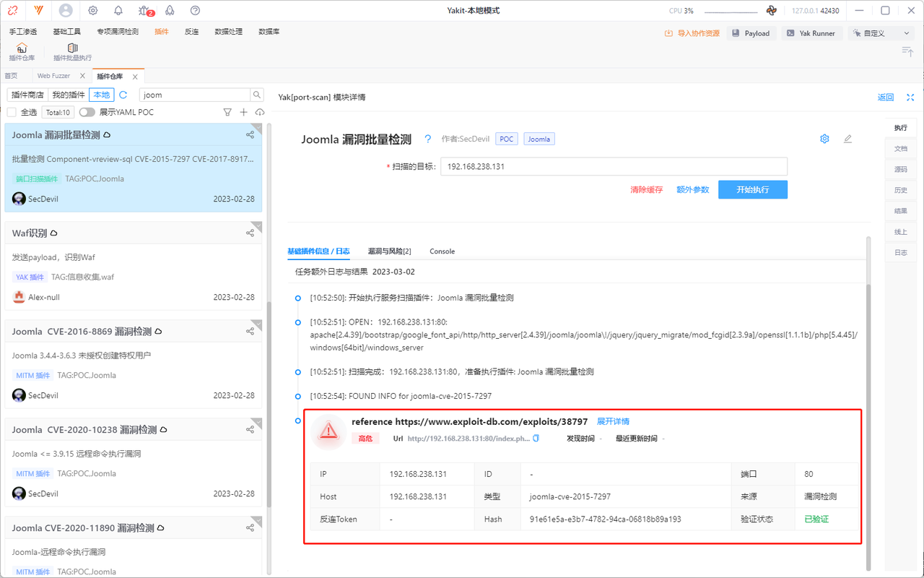This screenshot has width=924, height=578.
Task: Click the share icon on the Waf识别 card
Action: tap(250, 233)
